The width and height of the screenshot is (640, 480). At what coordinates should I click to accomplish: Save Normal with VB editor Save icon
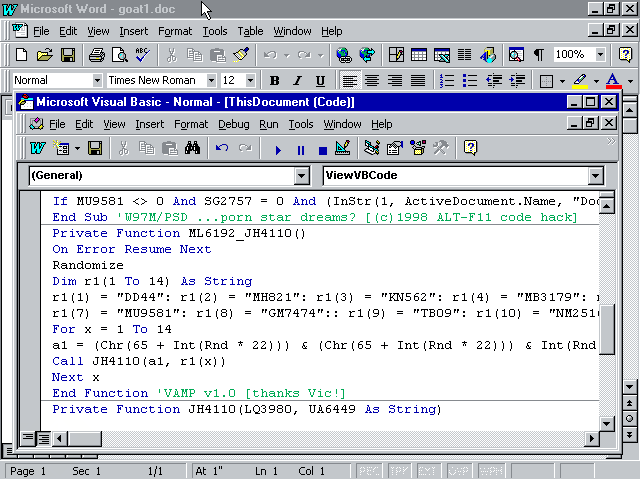coord(95,148)
